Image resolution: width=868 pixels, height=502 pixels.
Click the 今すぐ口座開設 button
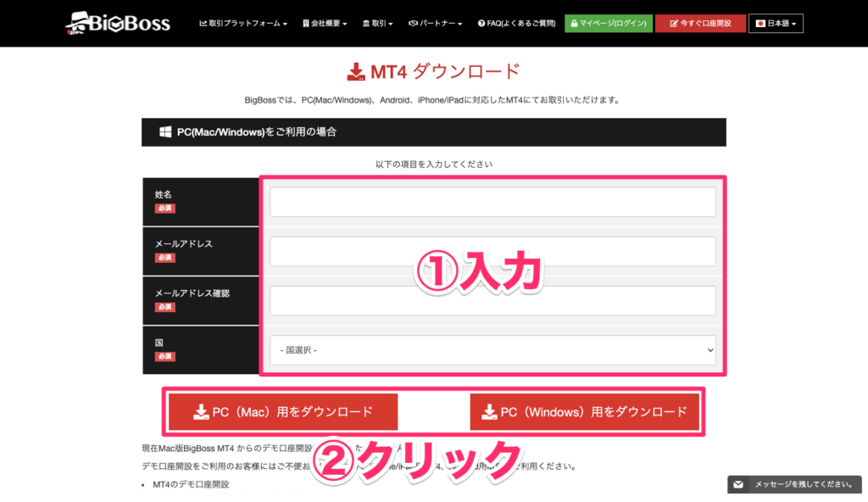coord(700,23)
